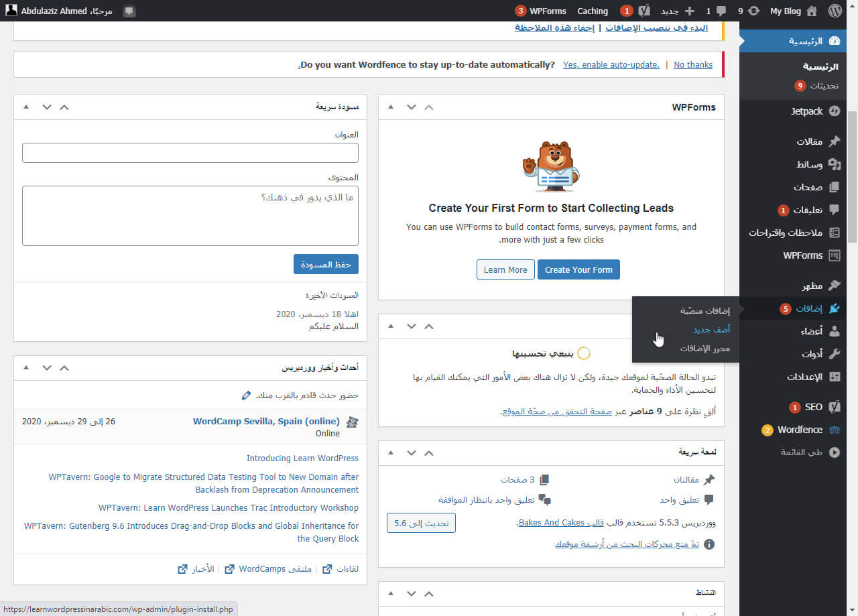
Task: Open Introducing Learn WordPress link
Action: (302, 458)
